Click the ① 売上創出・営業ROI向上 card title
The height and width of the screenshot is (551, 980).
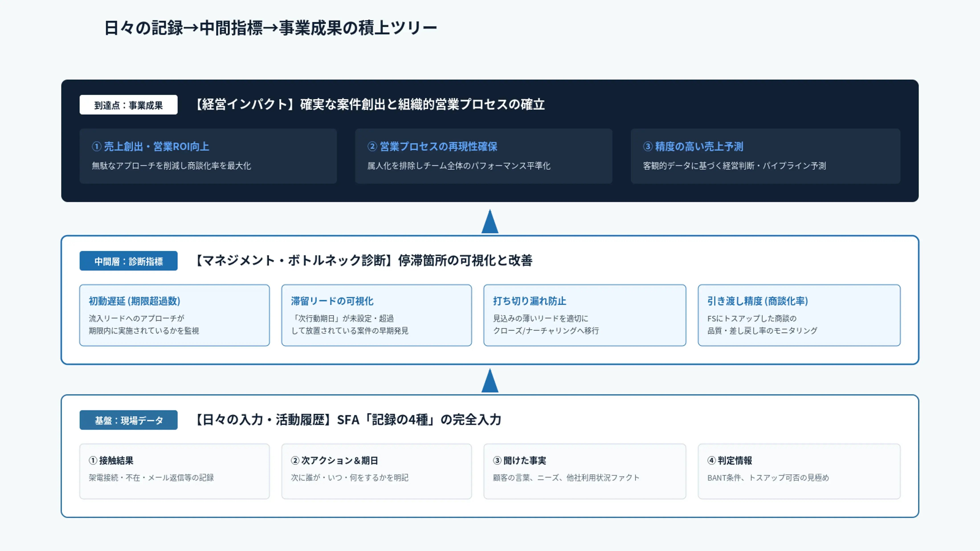point(150,146)
